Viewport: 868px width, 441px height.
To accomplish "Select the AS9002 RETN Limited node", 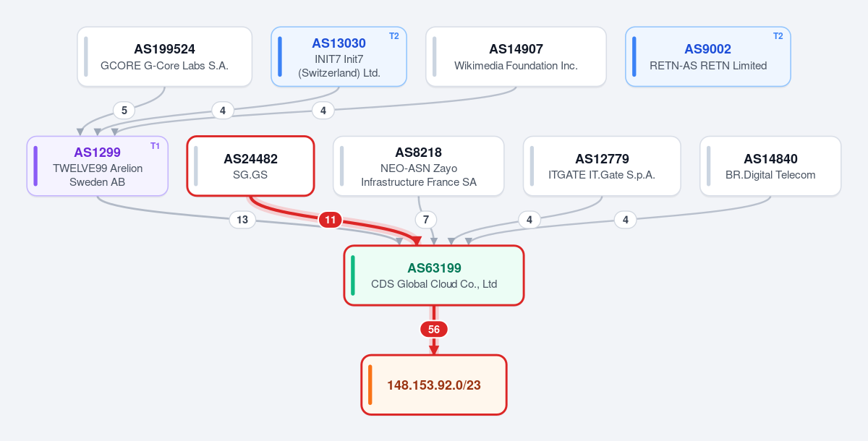I will click(x=708, y=56).
